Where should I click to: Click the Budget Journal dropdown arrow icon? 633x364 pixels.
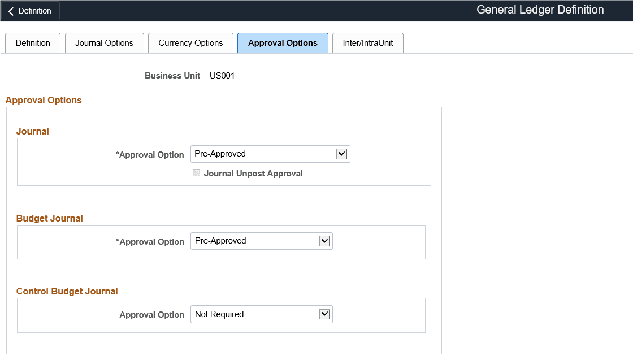(x=325, y=240)
